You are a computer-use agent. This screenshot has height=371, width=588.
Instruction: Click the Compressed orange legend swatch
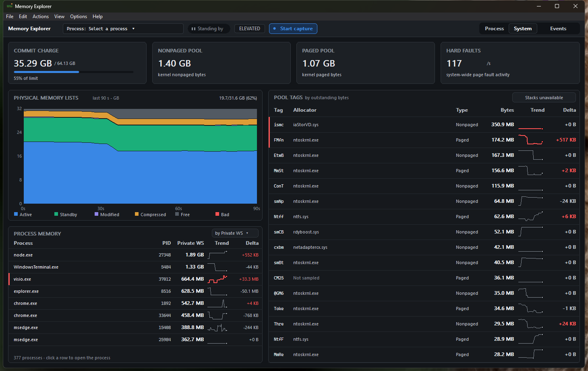tap(137, 214)
